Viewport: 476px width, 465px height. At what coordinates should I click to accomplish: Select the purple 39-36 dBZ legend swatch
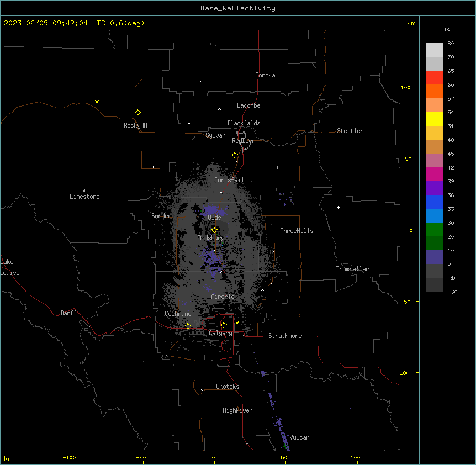pyautogui.click(x=434, y=188)
